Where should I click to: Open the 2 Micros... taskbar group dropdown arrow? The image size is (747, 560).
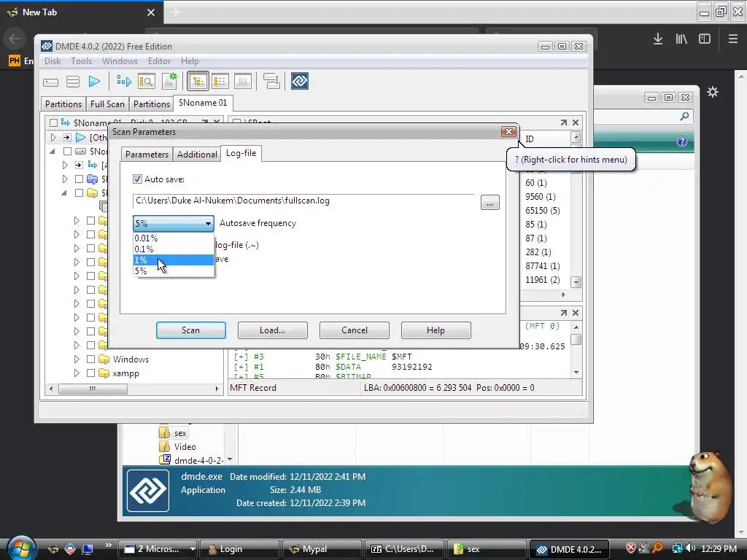click(193, 549)
